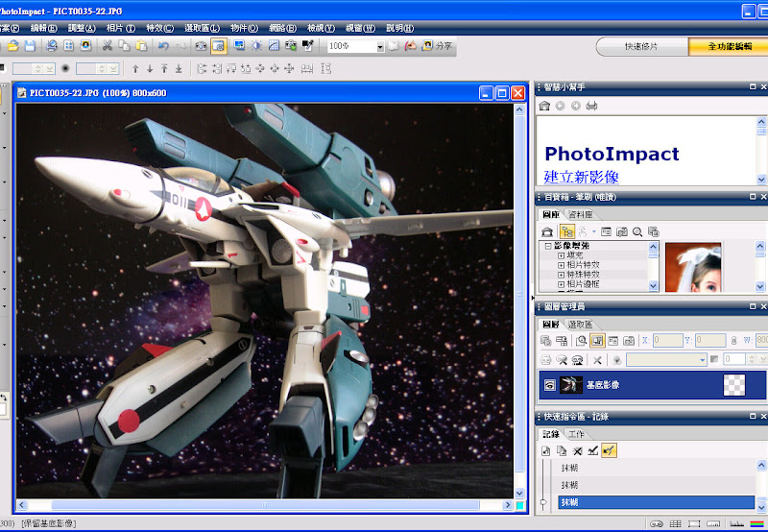Switch to 全功能編輯 mode
768x532 pixels.
click(729, 46)
